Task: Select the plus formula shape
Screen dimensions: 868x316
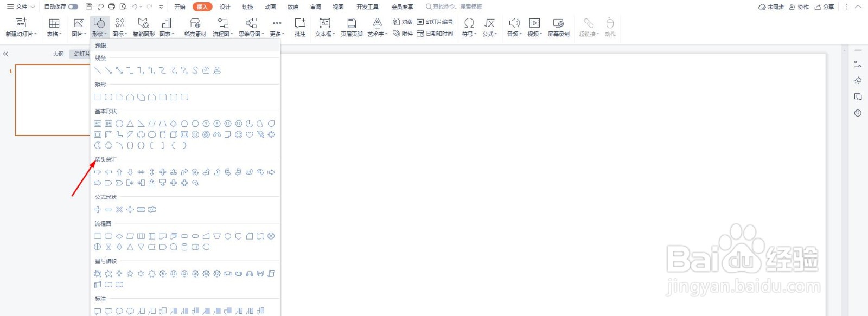Action: click(x=98, y=209)
